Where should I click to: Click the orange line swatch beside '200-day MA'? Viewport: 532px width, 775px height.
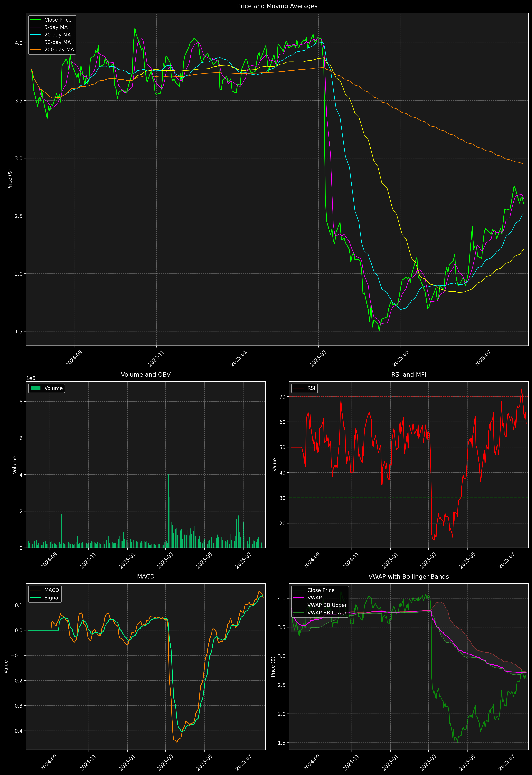(36, 50)
